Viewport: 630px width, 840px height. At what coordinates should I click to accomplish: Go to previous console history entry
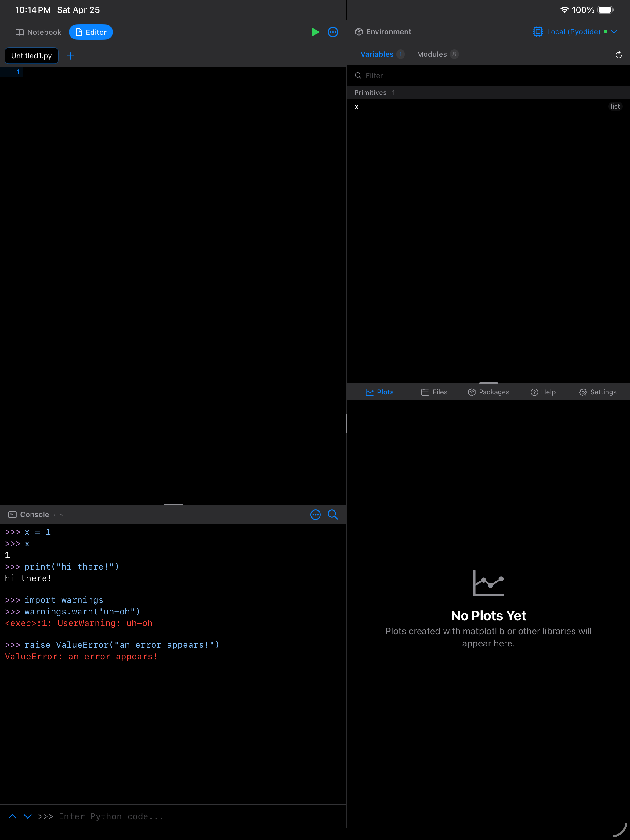tap(13, 816)
